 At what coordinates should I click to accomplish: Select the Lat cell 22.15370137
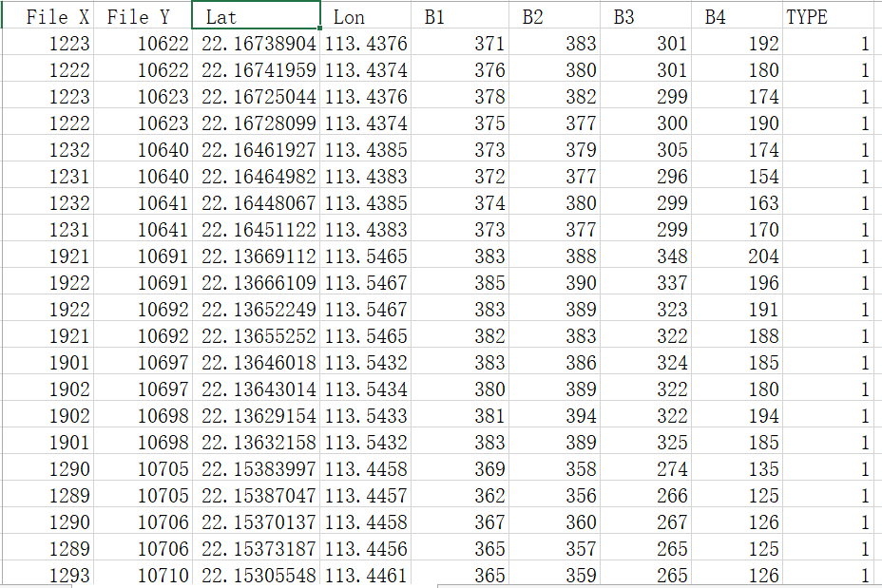click(x=256, y=522)
